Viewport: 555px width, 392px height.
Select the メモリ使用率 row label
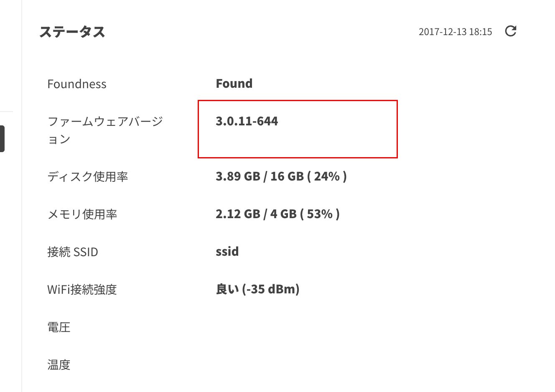tap(82, 214)
